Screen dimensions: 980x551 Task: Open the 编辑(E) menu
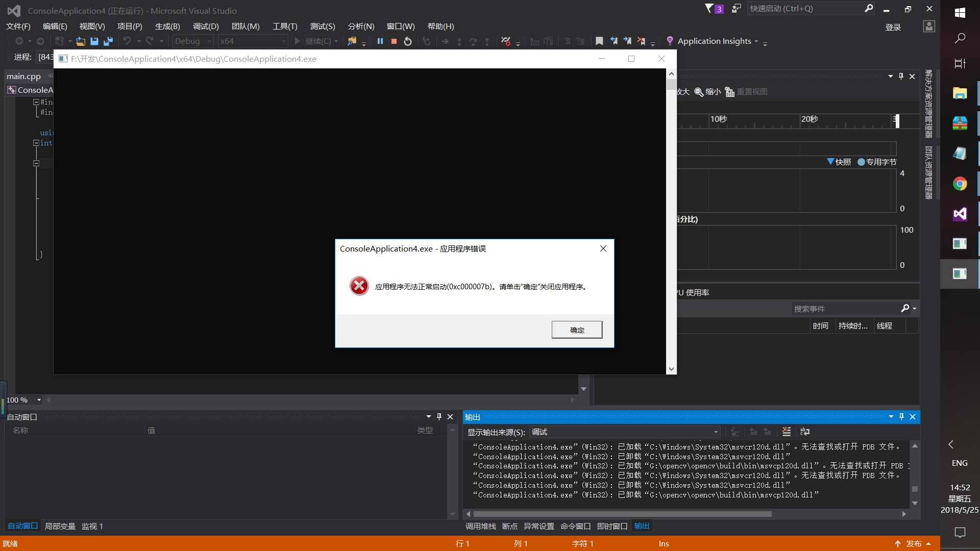[55, 27]
